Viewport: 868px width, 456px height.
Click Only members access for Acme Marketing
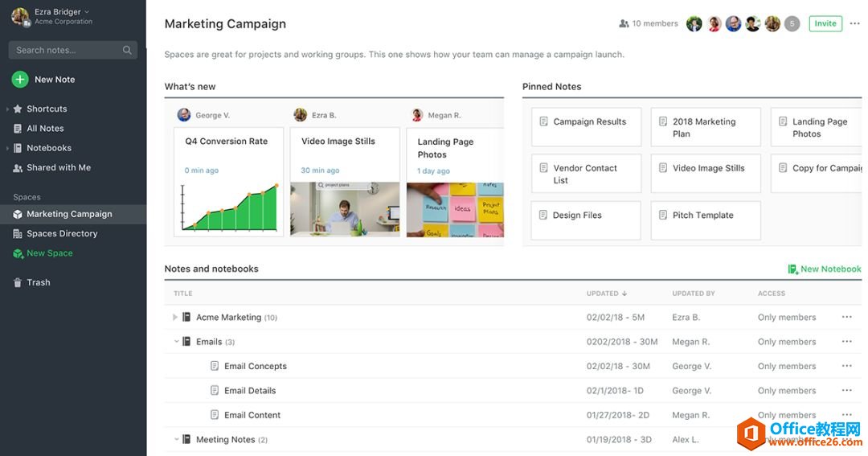(x=787, y=318)
